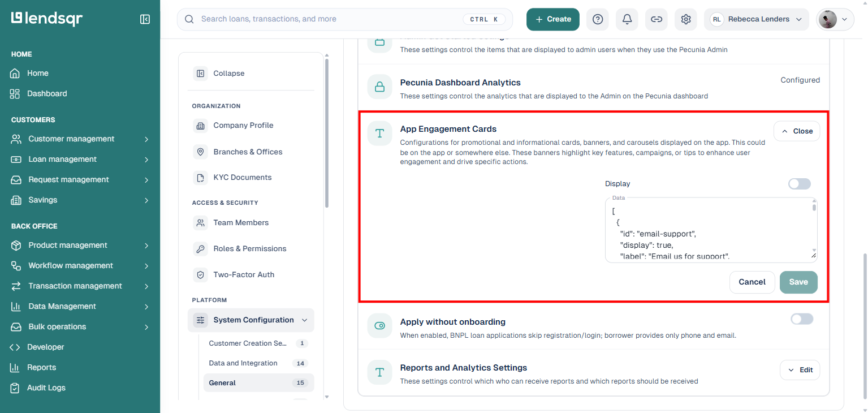
Task: Click the Audit Logs clipboard icon
Action: (15, 388)
